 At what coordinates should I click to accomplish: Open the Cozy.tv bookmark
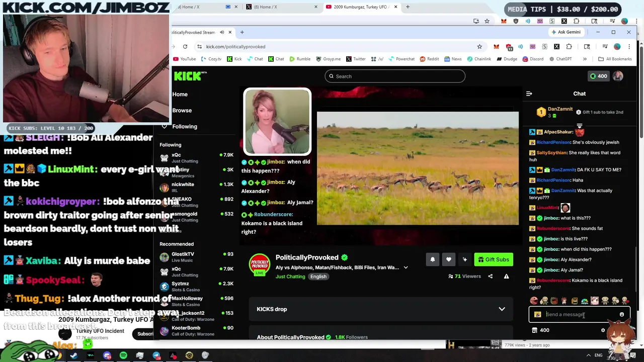click(x=211, y=59)
